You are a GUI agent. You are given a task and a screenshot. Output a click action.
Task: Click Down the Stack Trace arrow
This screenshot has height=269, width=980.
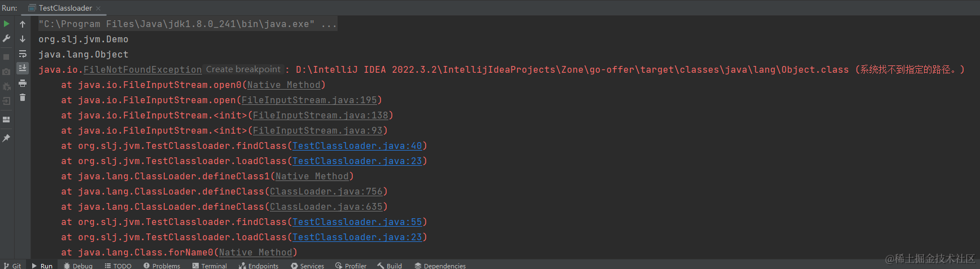point(23,39)
